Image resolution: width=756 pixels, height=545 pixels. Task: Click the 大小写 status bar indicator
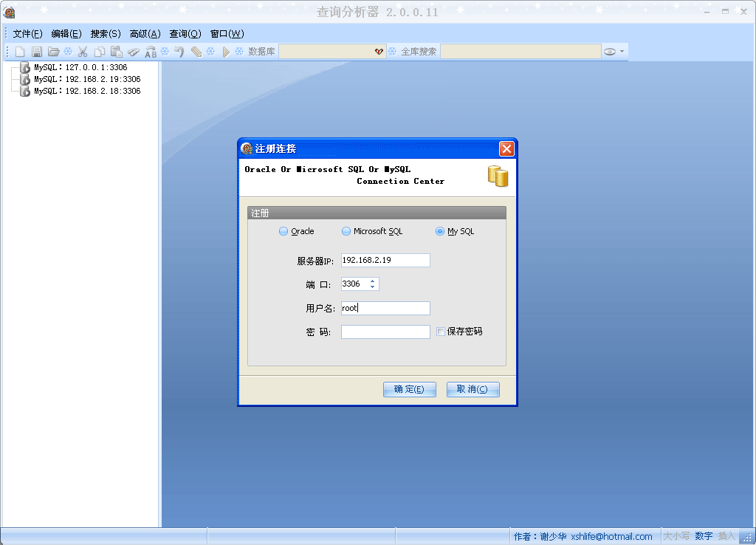pyautogui.click(x=676, y=536)
